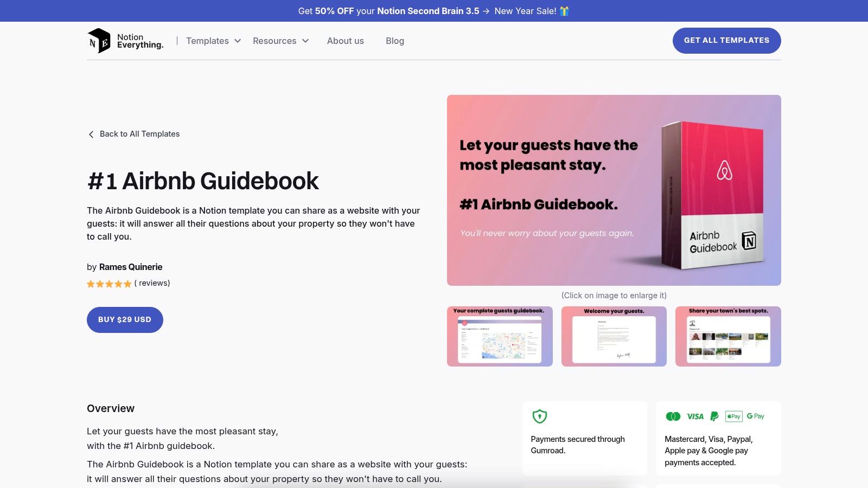Click the reviews count text
The height and width of the screenshot is (488, 868).
click(x=152, y=283)
